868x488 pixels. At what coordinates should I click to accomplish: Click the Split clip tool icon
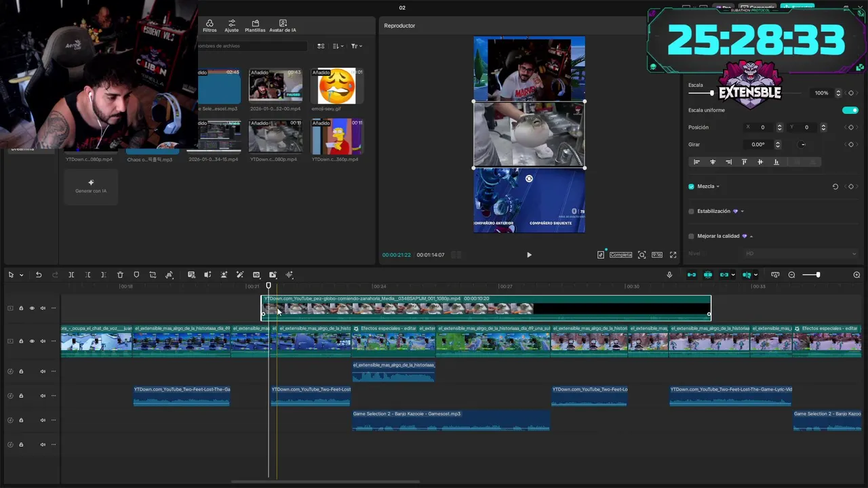click(71, 274)
